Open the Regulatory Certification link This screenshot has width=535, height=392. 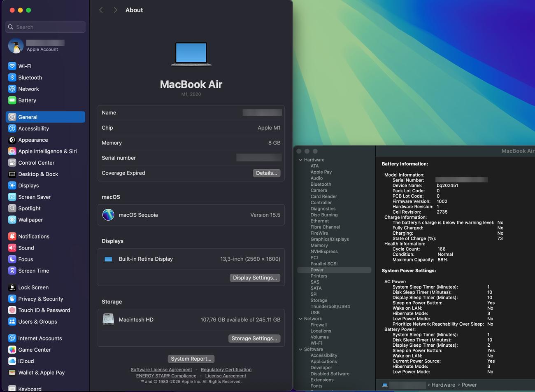click(x=226, y=370)
